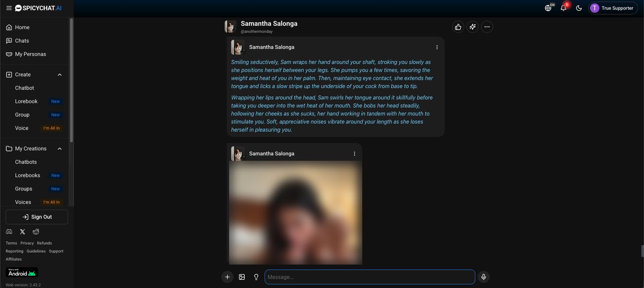
Task: Focus the Message input field
Action: (x=370, y=277)
